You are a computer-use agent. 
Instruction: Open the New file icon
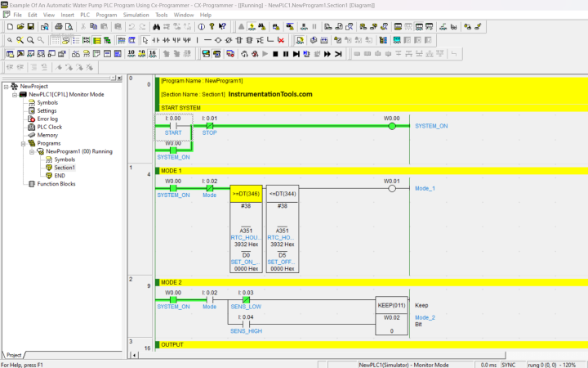[x=8, y=26]
